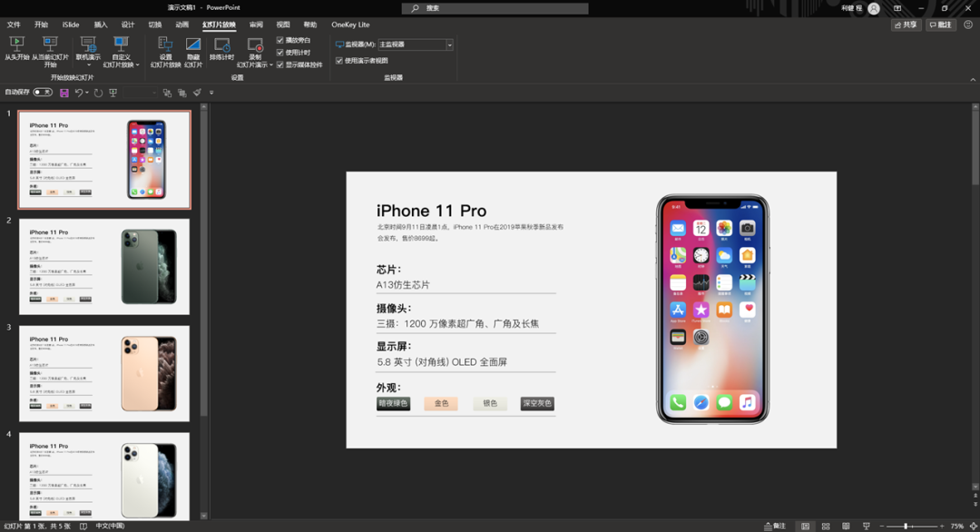The image size is (980, 532).
Task: Open the File (文件) tab
Action: (x=13, y=25)
